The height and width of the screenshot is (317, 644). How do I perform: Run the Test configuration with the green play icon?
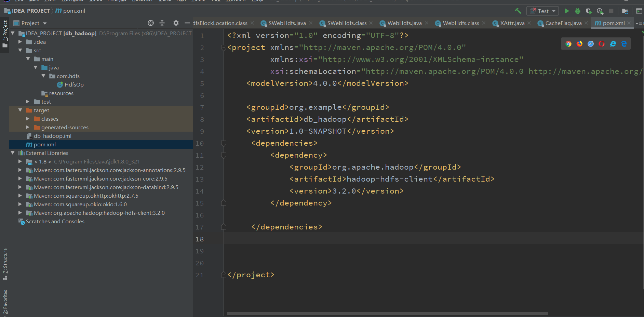[567, 11]
